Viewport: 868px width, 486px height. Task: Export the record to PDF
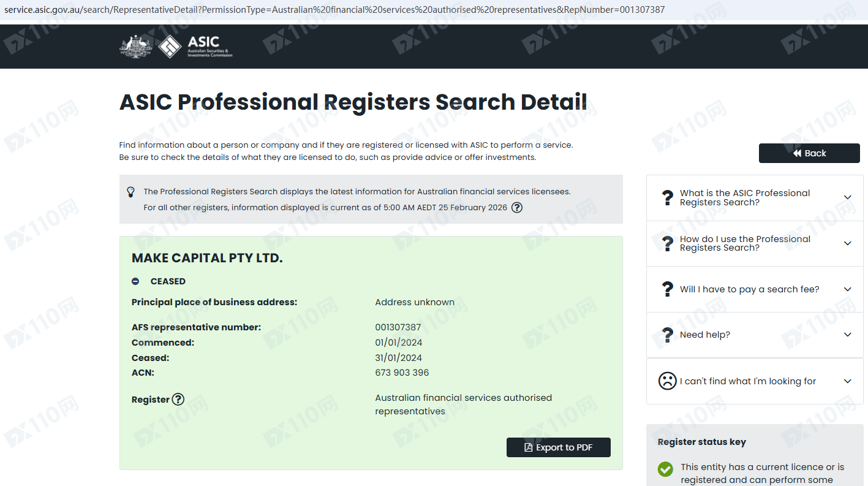(x=559, y=447)
